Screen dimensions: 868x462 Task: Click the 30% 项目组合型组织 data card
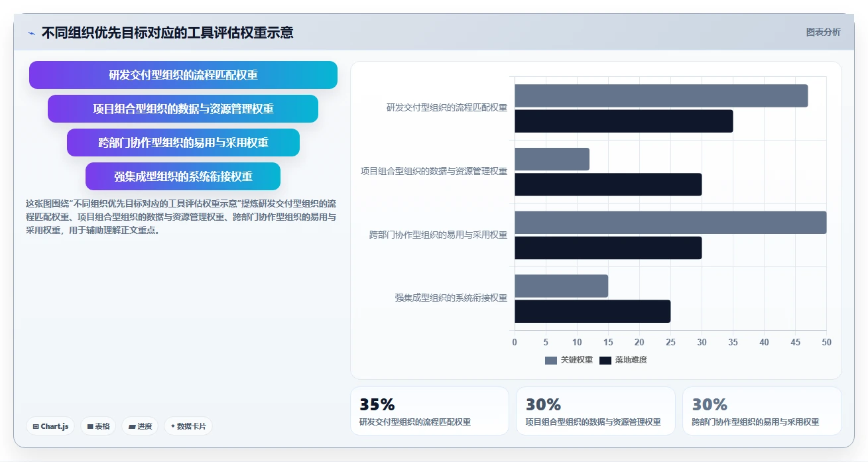(x=595, y=411)
